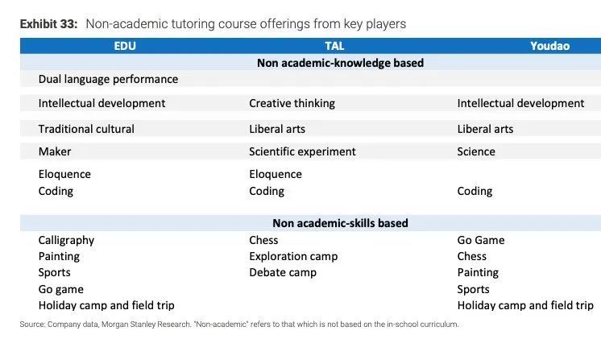
Task: Click the source footnote text
Action: tap(239, 325)
